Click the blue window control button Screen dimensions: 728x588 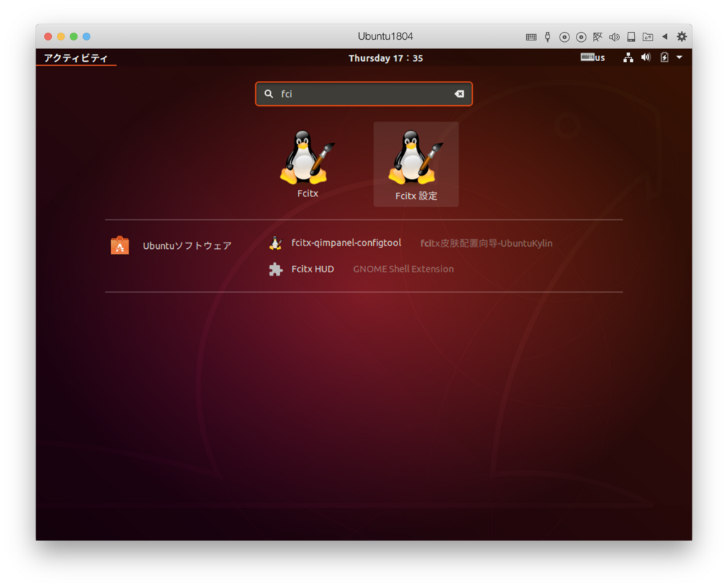[86, 36]
